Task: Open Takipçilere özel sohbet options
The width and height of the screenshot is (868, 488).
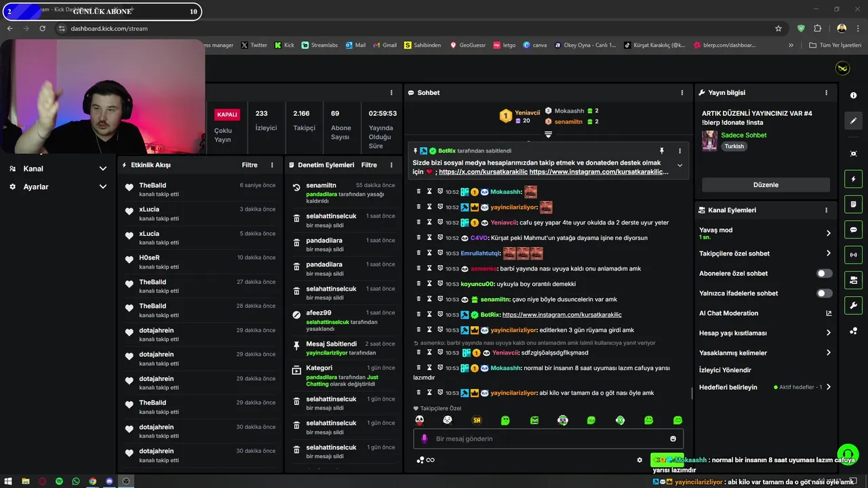Action: pyautogui.click(x=828, y=253)
